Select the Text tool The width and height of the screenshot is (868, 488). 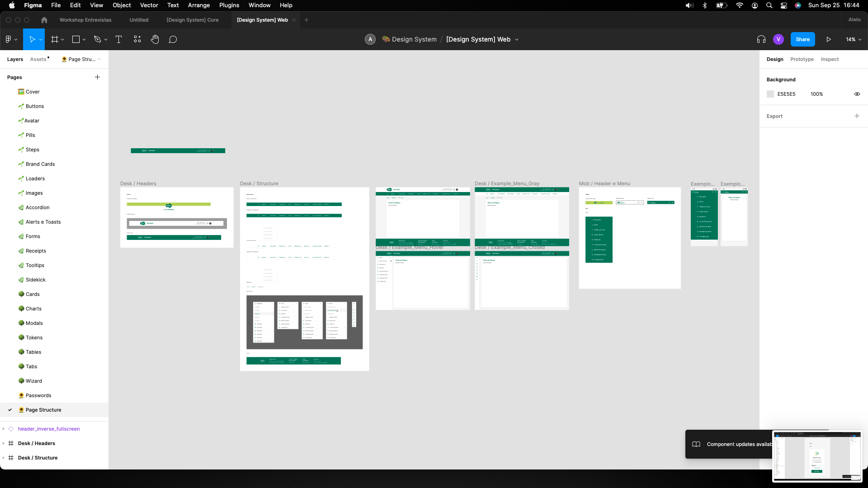[119, 39]
